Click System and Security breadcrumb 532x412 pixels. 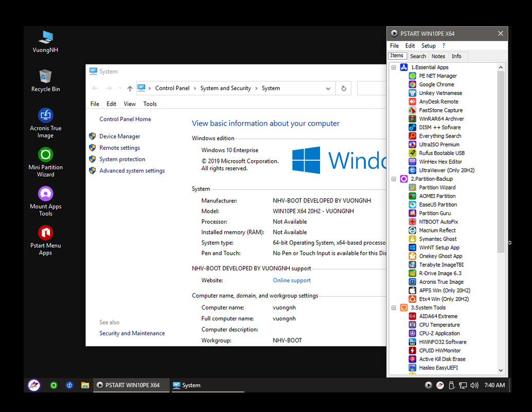click(225, 88)
